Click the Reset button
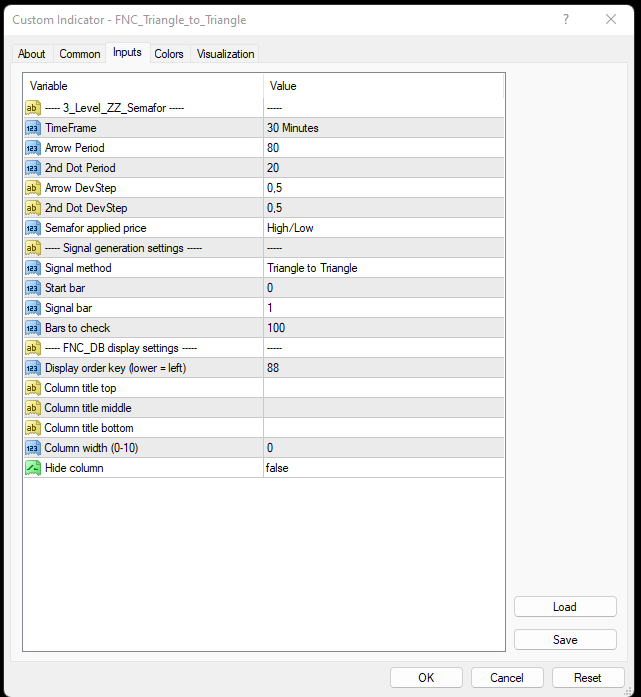 pos(588,677)
